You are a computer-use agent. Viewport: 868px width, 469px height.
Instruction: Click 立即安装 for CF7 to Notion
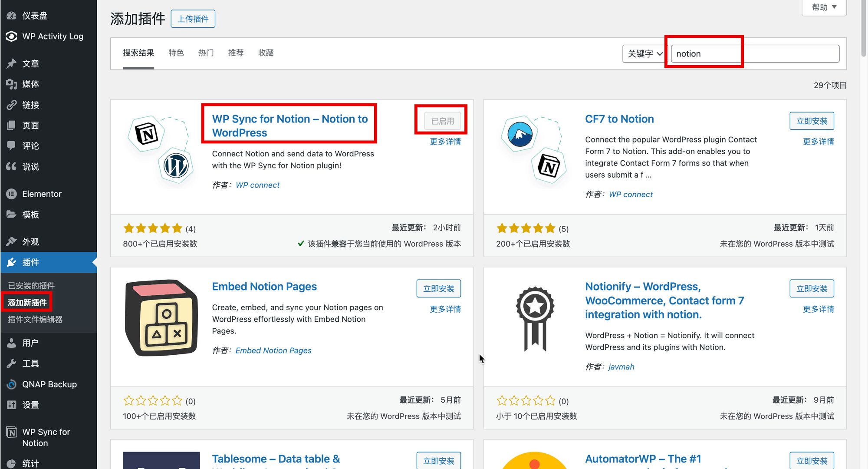(812, 121)
